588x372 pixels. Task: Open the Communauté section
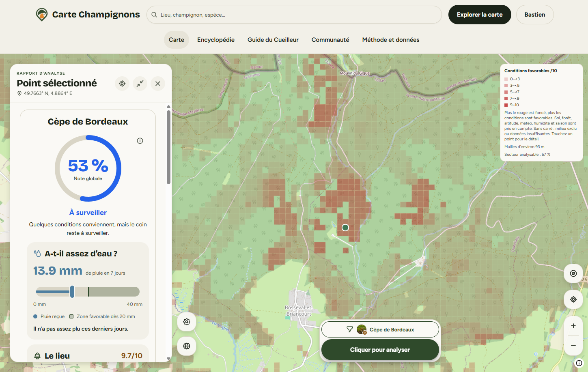coord(330,40)
